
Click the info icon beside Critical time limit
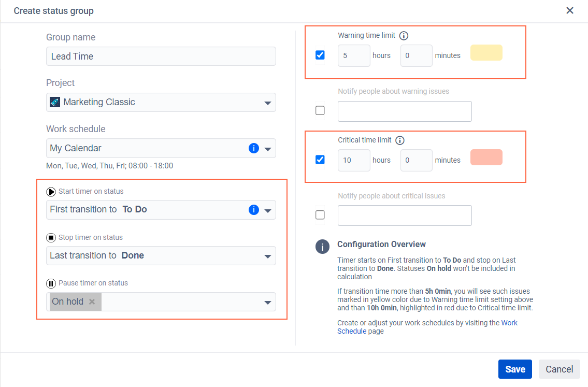400,140
